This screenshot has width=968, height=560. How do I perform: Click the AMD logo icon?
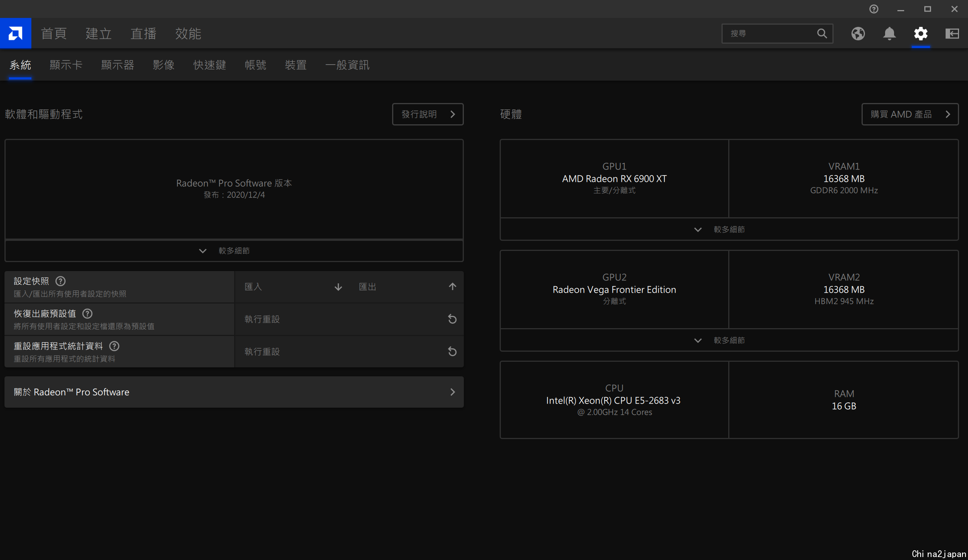[x=15, y=34]
